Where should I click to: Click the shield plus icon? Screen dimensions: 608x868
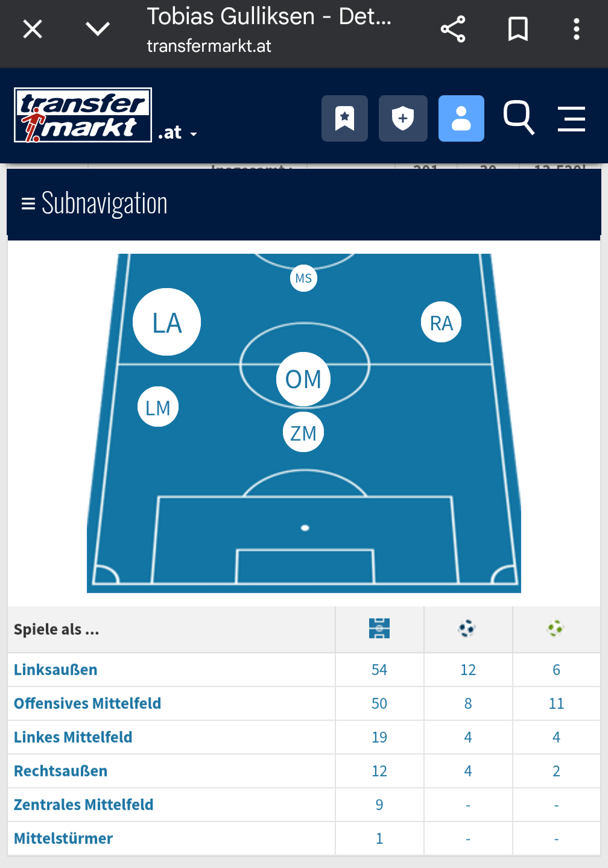point(403,118)
